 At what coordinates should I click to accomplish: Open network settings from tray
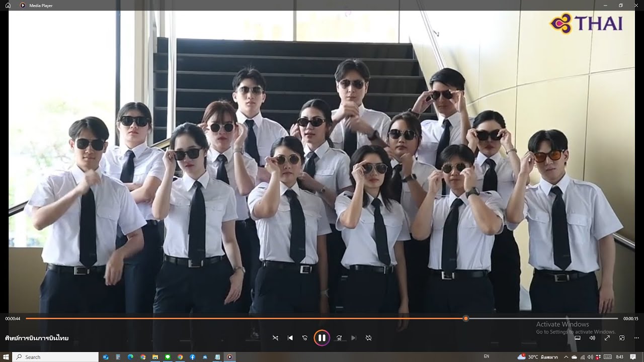pos(583,357)
